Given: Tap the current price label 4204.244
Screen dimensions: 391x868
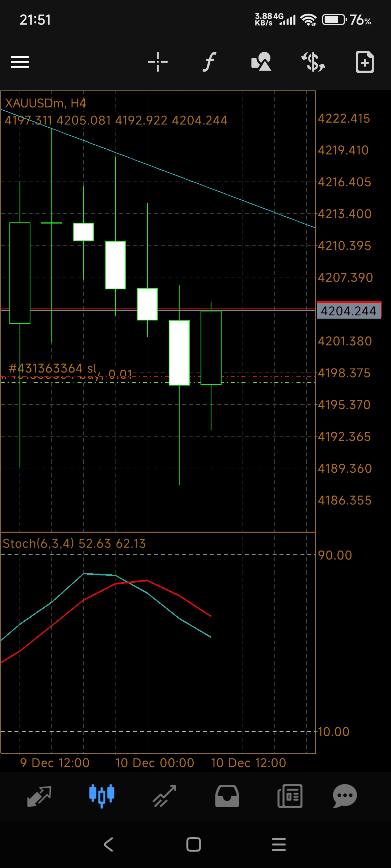Looking at the screenshot, I should coord(348,311).
